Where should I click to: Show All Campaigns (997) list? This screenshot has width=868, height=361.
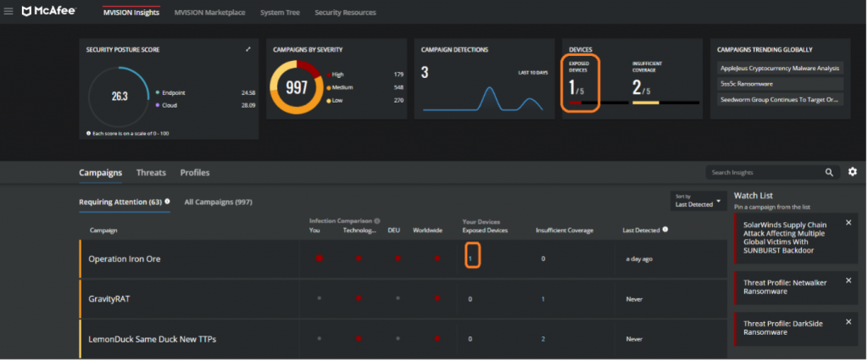pyautogui.click(x=218, y=202)
